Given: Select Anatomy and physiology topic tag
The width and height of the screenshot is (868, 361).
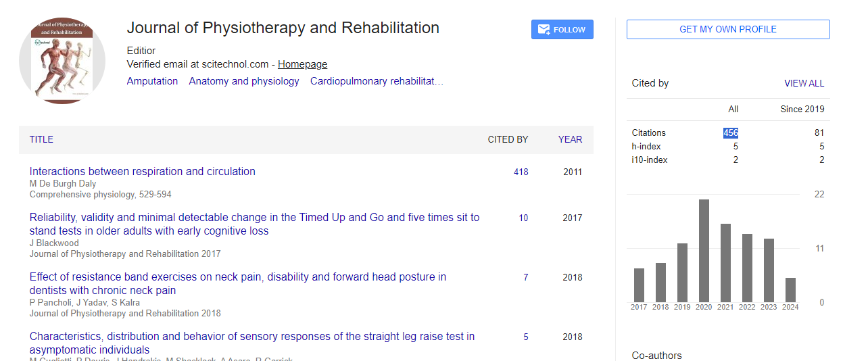Looking at the screenshot, I should click(244, 81).
